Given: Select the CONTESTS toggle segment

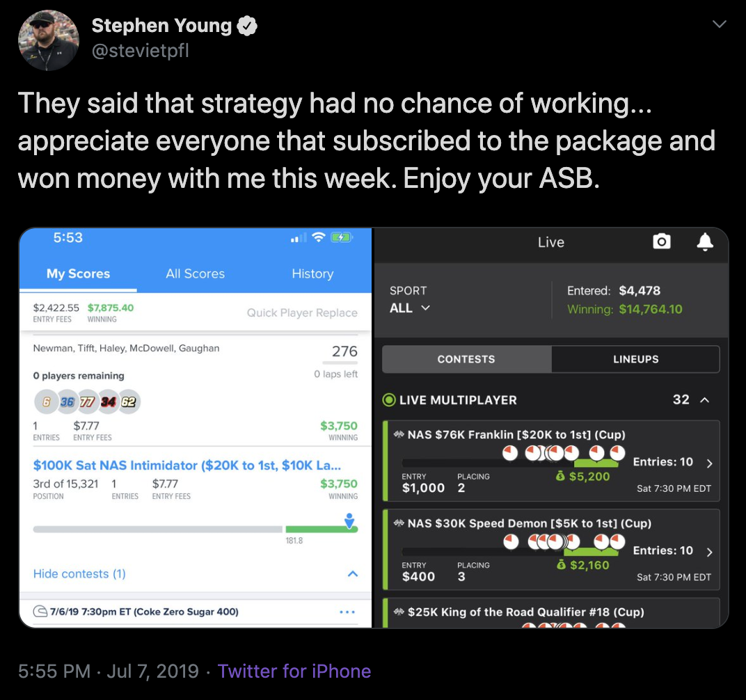Looking at the screenshot, I should point(466,359).
